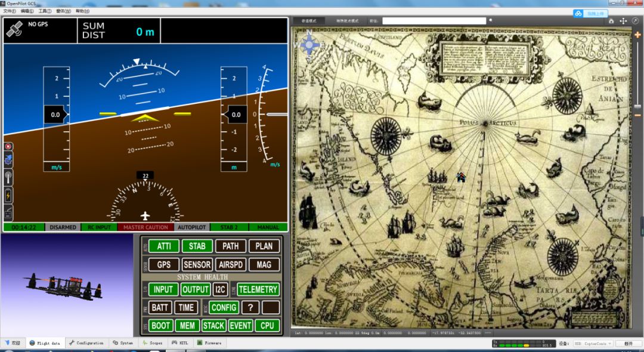Image resolution: width=644 pixels, height=352 pixels.
Task: Open the 文件(F) menu
Action: [10, 11]
